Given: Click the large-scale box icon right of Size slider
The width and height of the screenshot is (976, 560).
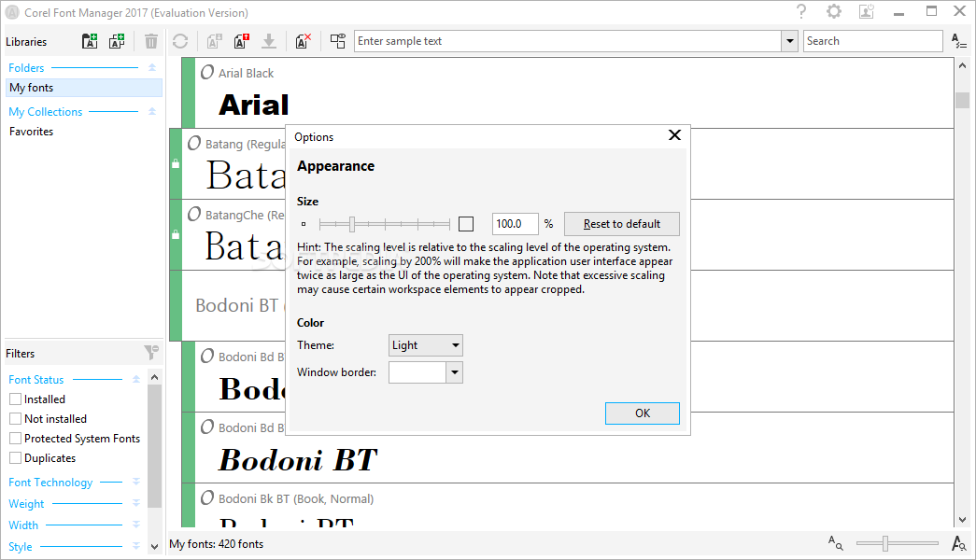Looking at the screenshot, I should pos(466,224).
